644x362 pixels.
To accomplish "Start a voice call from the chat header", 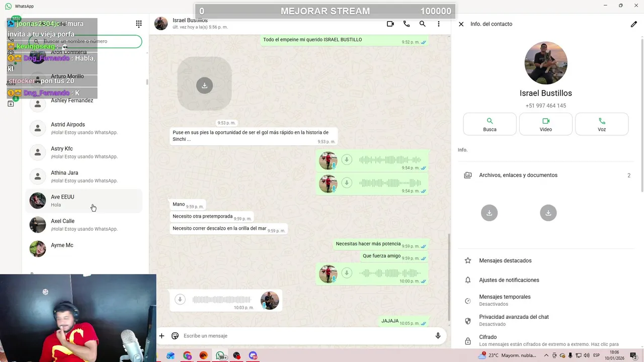I will click(407, 24).
